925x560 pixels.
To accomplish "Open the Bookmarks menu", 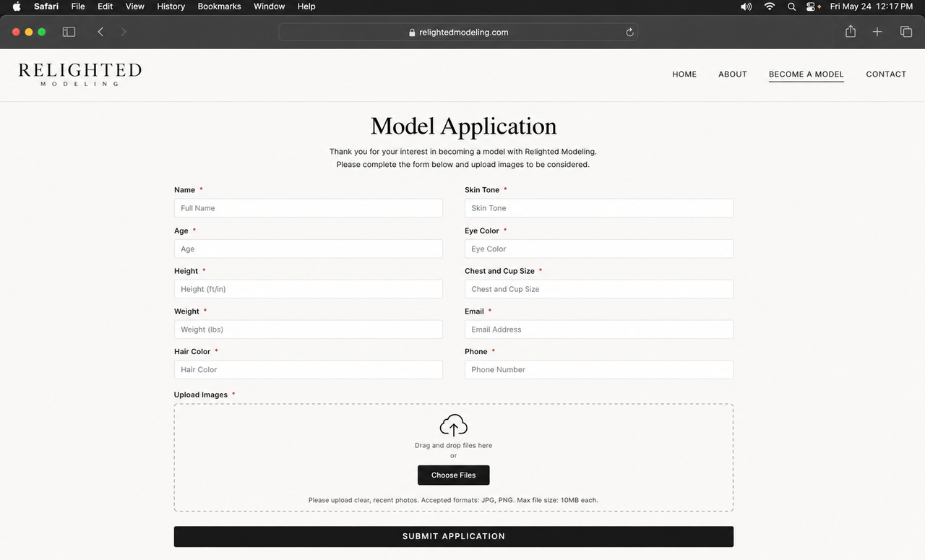I will pos(220,7).
